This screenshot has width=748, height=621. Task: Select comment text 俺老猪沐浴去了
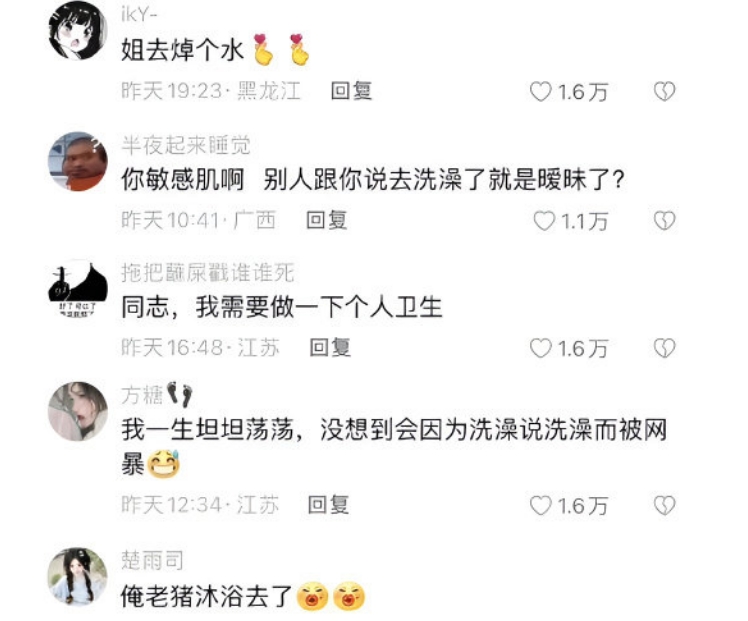tap(206, 597)
